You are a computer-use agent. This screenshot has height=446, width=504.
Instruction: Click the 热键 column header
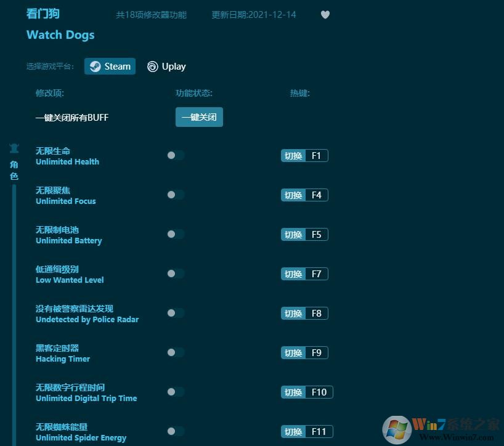click(x=300, y=93)
